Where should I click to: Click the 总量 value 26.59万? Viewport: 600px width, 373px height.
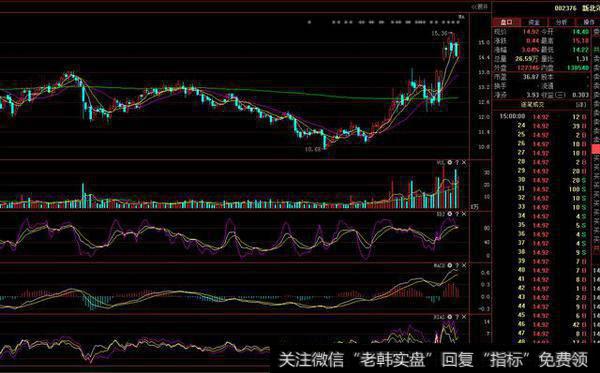(527, 59)
